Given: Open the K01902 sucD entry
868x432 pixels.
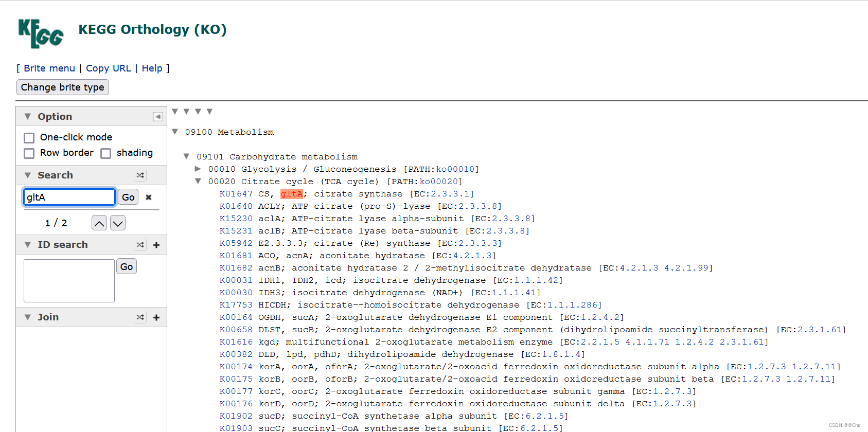Looking at the screenshot, I should (x=236, y=416).
